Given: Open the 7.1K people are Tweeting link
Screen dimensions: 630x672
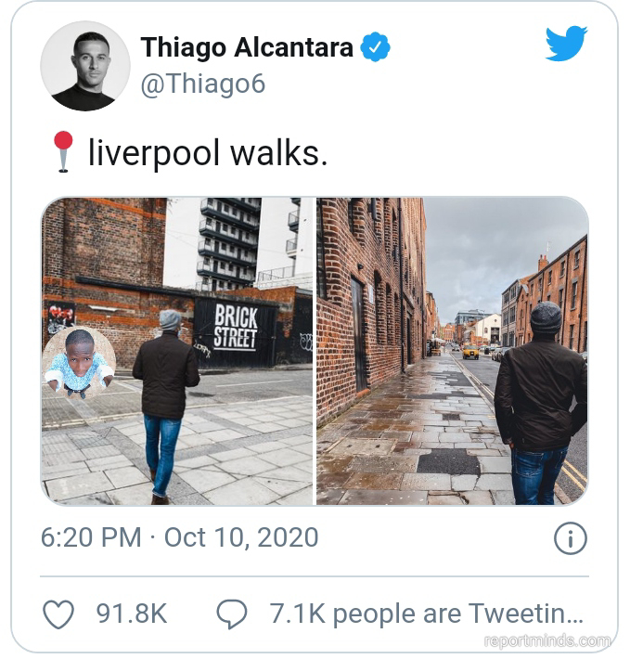Looking at the screenshot, I should (426, 614).
